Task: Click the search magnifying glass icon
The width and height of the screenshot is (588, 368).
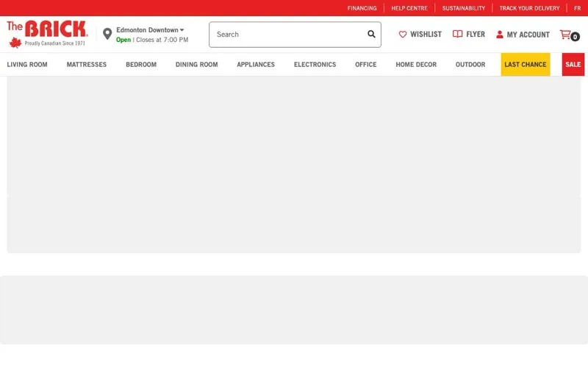Action: pyautogui.click(x=371, y=34)
